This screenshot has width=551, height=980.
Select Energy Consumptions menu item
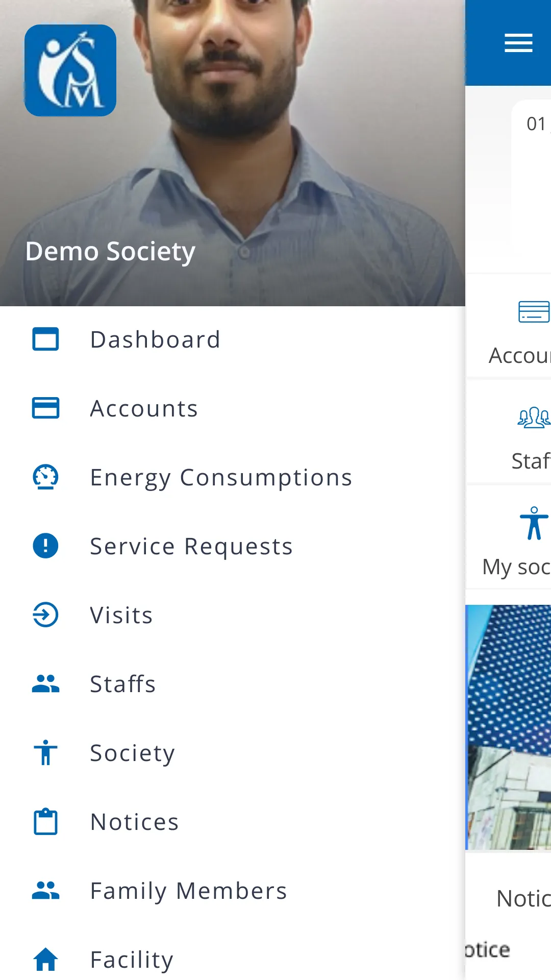pyautogui.click(x=233, y=477)
